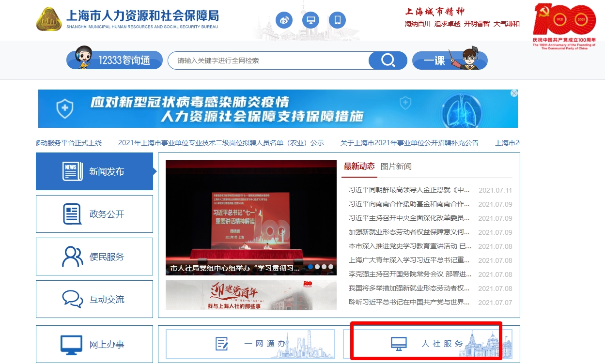Open the 12333智询通 assistant
Viewport: 605px width, 364px height.
point(115,60)
